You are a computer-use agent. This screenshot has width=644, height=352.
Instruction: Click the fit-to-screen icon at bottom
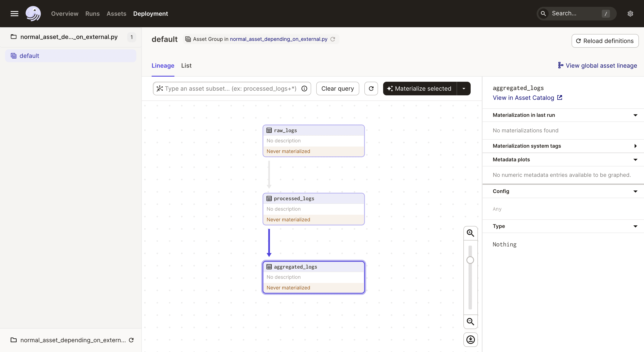470,339
